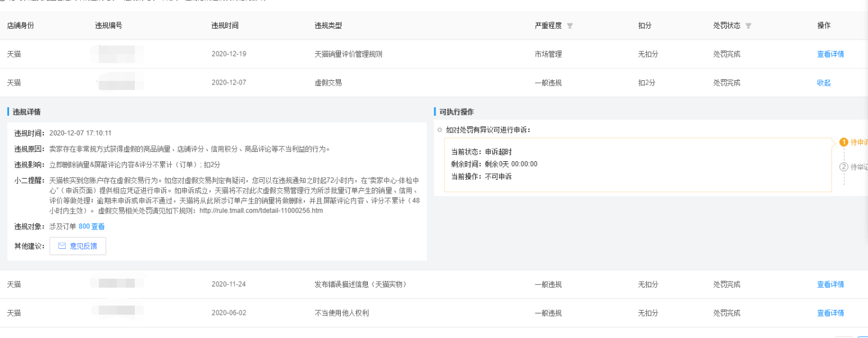The width and height of the screenshot is (868, 338).
Task: Select 处罚完成 status in the 2020-06-02 row
Action: tap(727, 313)
